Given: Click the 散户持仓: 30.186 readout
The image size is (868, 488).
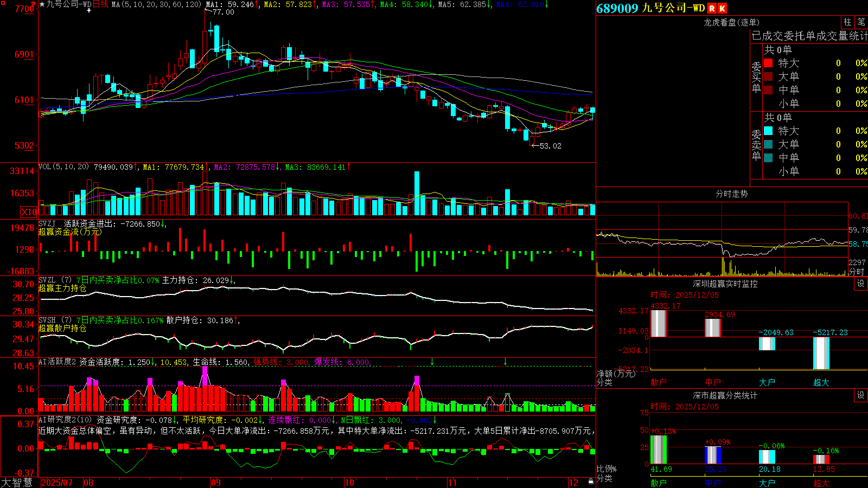Looking at the screenshot, I should click(x=200, y=320).
